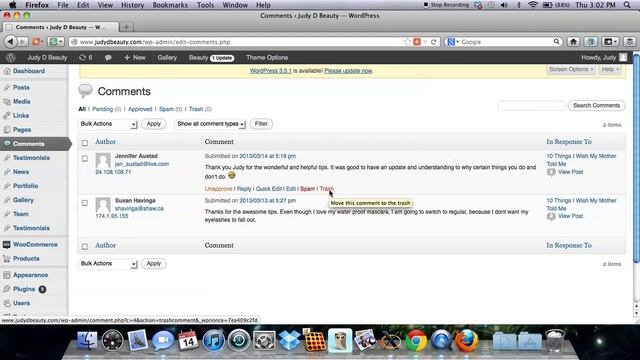Open the Dashboard gauge icon in dock
Image resolution: width=640 pixels, height=360 pixels.
(112, 340)
